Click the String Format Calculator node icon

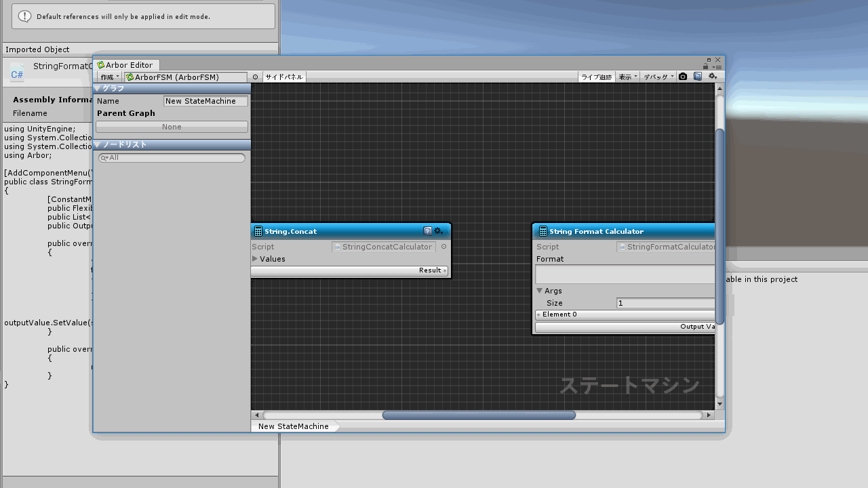[x=542, y=231]
